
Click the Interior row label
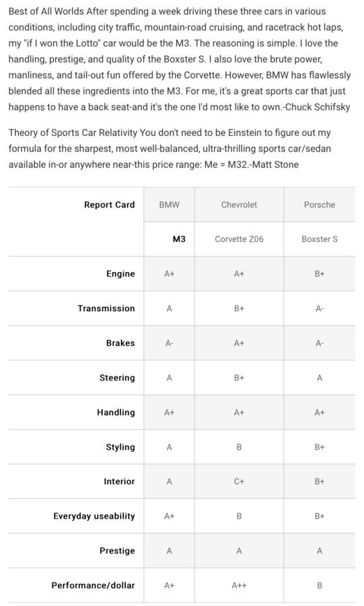(119, 481)
